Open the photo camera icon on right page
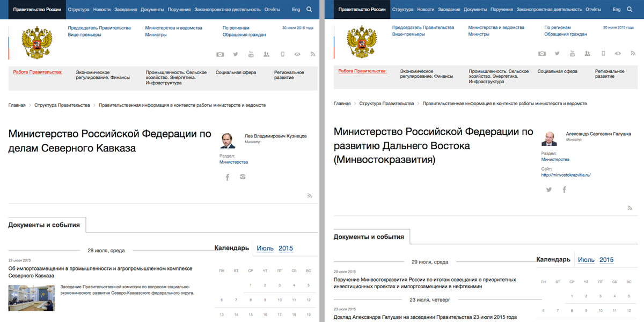Viewport: 644px width, 322px height. pos(542,53)
